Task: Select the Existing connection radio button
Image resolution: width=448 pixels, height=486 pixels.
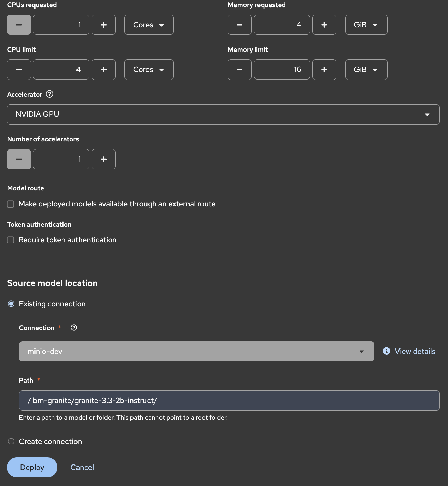Action: click(x=11, y=304)
